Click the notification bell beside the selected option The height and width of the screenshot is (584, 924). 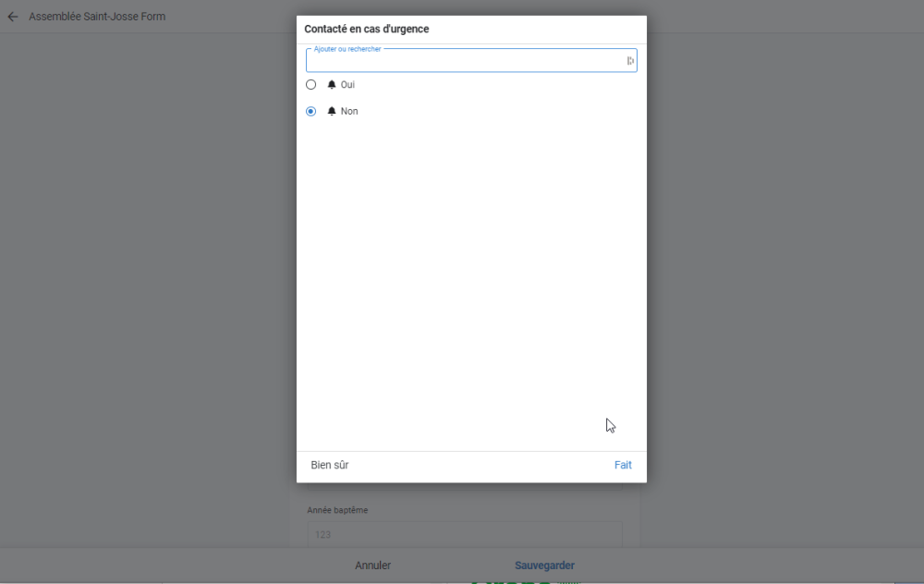pos(331,111)
